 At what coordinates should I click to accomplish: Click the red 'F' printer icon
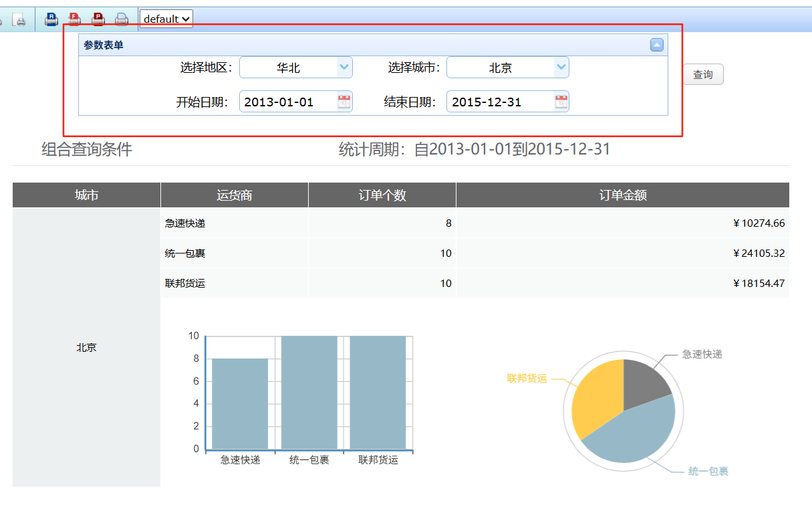75,19
